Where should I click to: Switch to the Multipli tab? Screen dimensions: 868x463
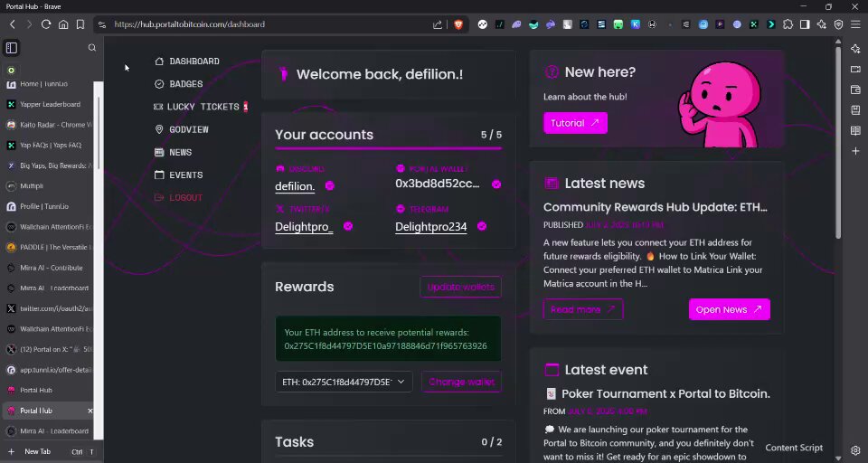(48, 186)
